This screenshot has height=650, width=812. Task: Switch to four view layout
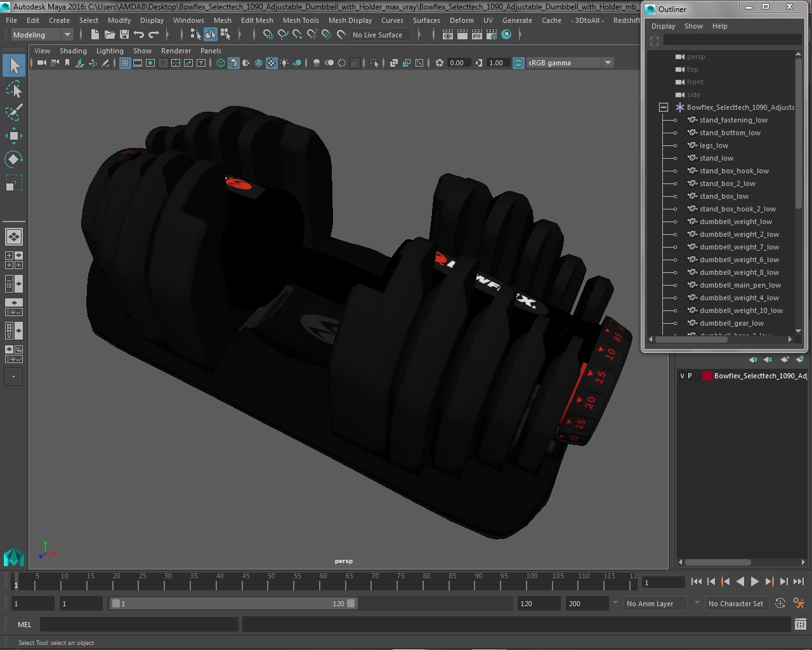point(14,260)
